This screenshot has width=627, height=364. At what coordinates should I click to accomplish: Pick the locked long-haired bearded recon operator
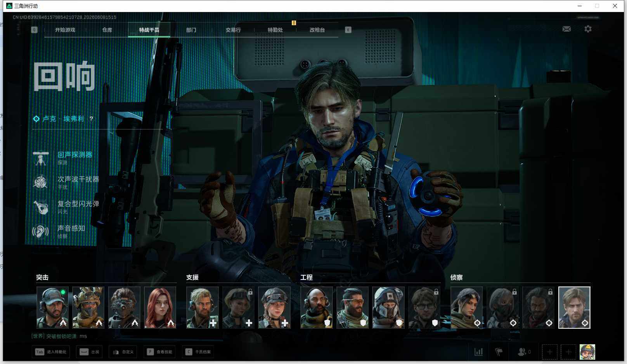coord(538,307)
